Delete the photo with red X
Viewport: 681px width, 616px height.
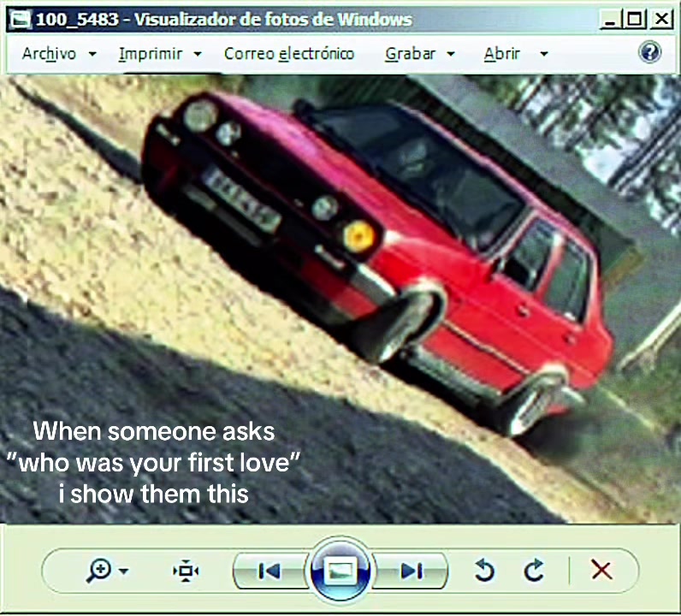pos(602,570)
